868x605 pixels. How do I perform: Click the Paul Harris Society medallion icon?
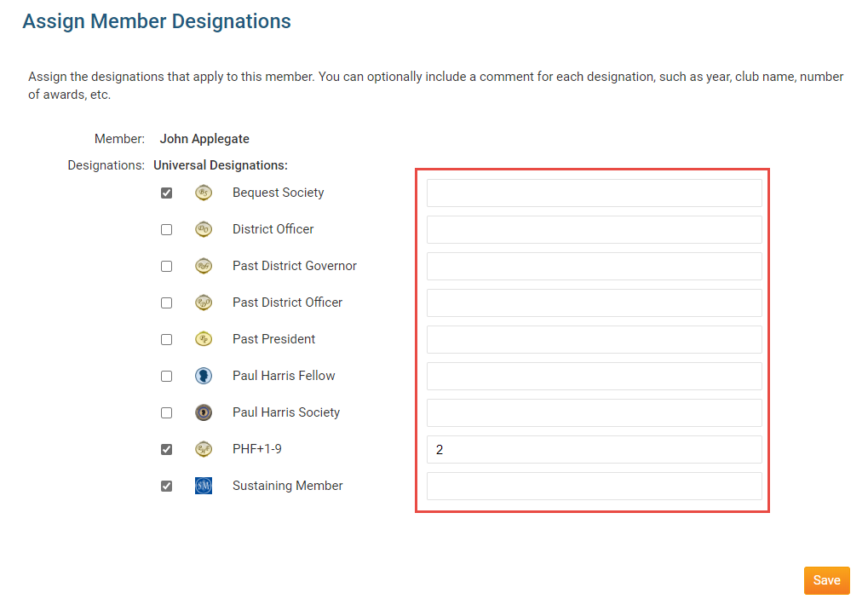203,412
